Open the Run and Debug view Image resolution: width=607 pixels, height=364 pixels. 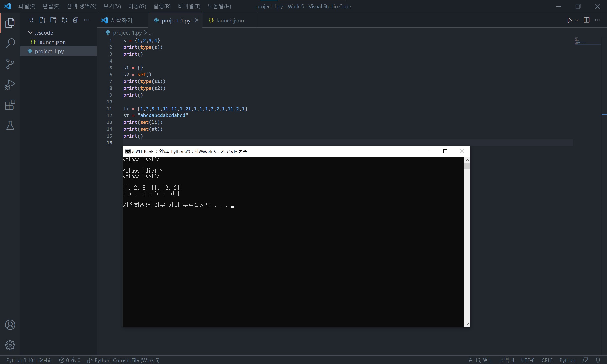point(10,85)
